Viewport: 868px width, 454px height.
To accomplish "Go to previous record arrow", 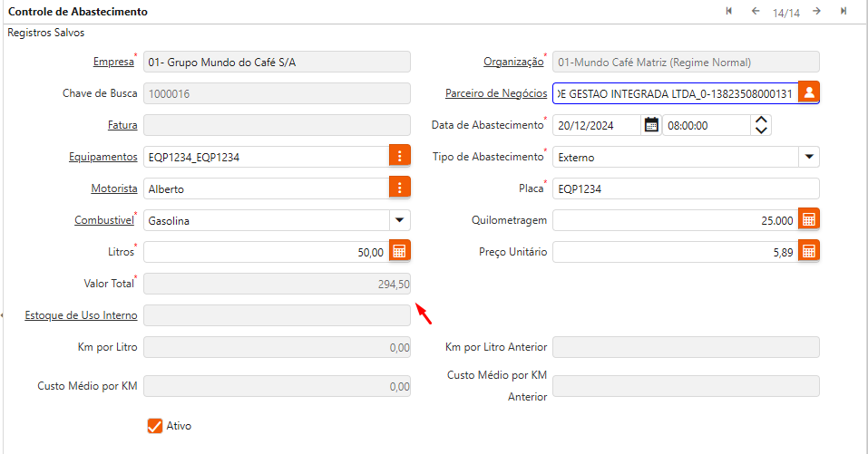I will click(755, 11).
